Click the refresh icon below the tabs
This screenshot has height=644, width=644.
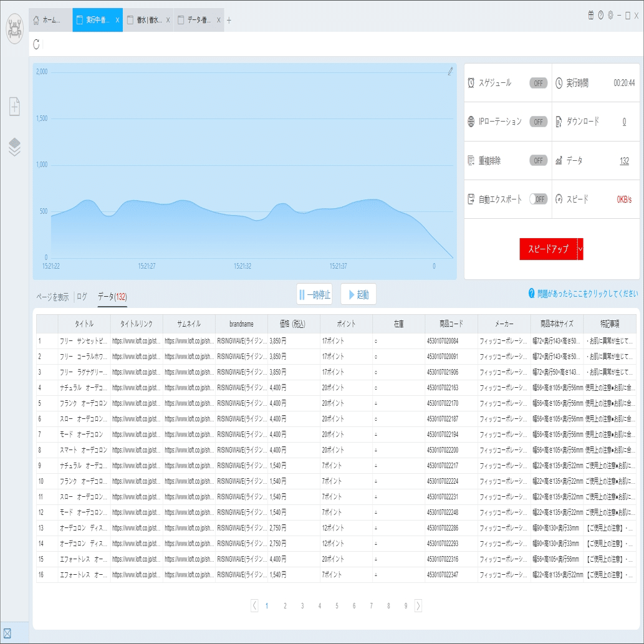click(37, 44)
